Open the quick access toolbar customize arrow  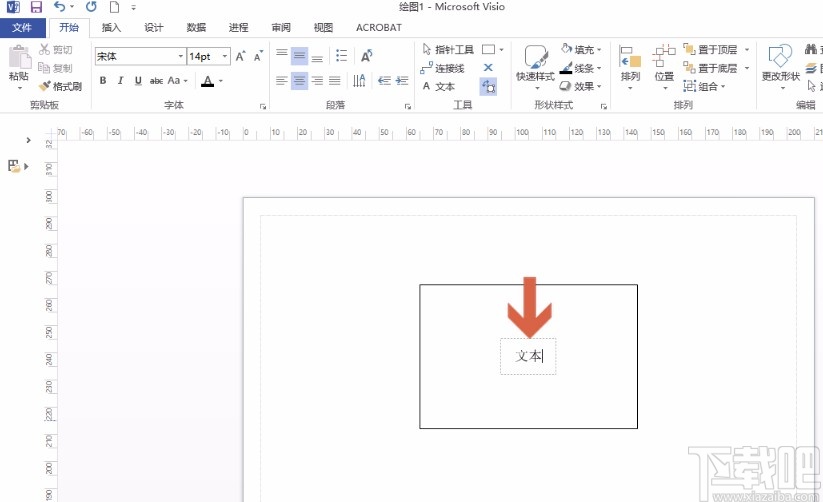tap(133, 7)
